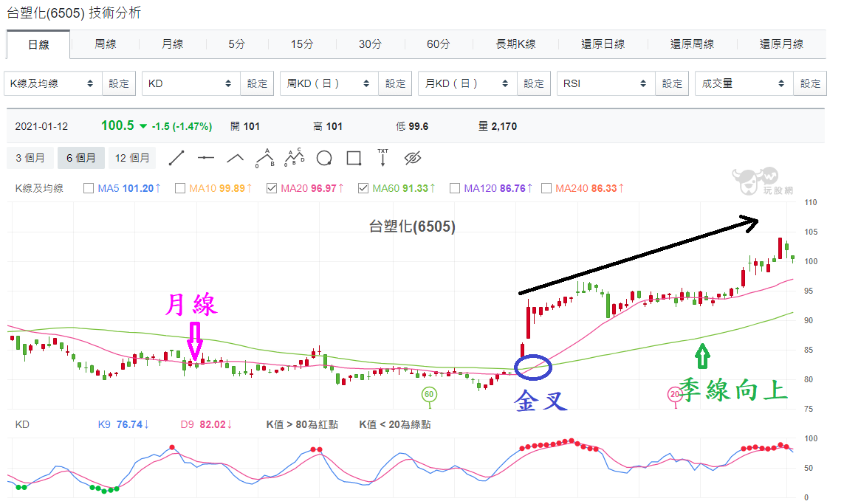Click the 100.5 closing price value
844x504 pixels.
(x=117, y=126)
